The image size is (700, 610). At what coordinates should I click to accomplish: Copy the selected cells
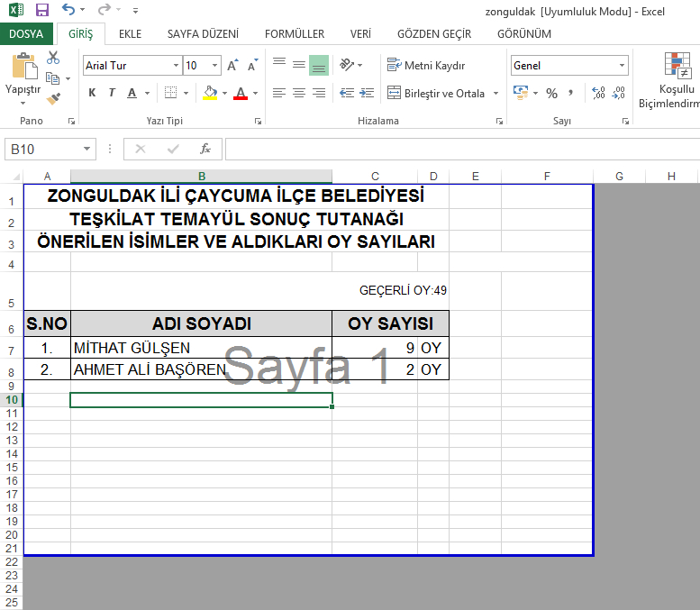(52, 78)
